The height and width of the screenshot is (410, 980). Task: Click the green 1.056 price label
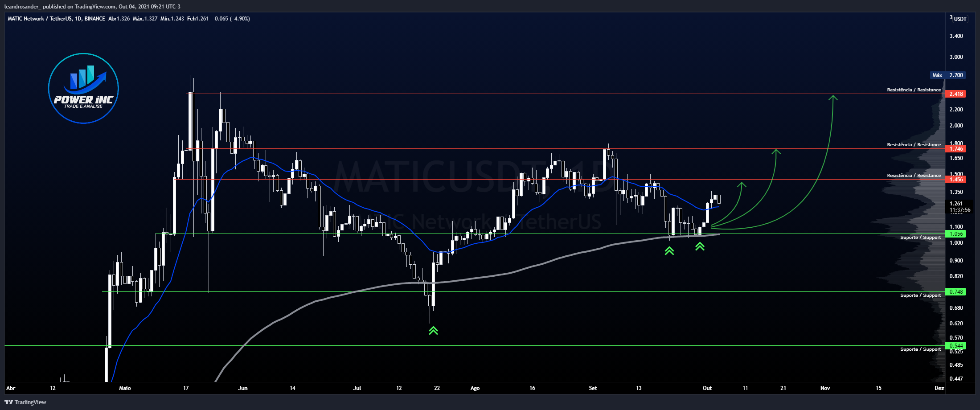click(955, 234)
